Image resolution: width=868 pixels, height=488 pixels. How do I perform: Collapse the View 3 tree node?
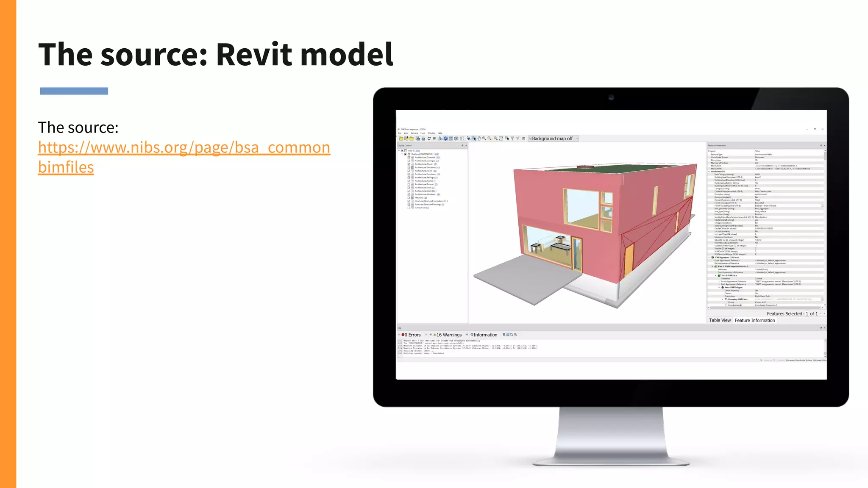(399, 151)
